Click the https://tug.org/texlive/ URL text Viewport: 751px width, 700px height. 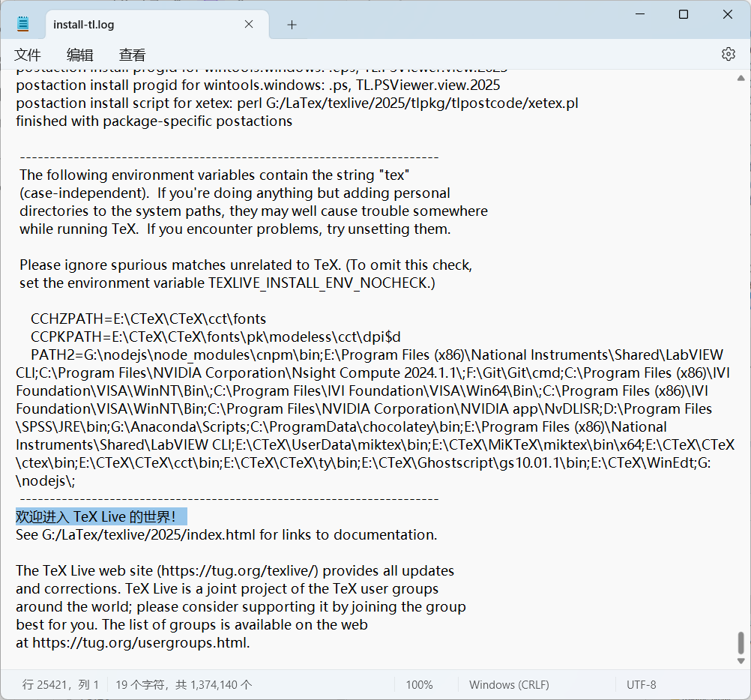238,571
